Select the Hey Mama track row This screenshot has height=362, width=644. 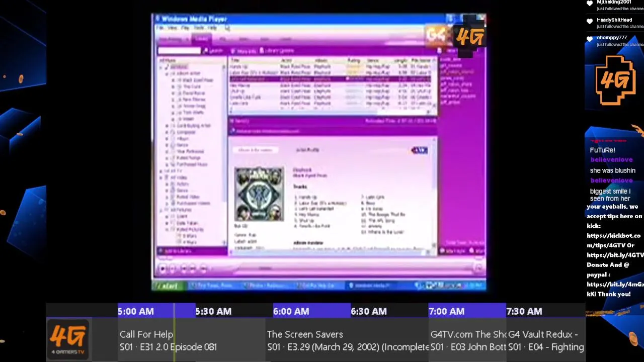(330, 85)
